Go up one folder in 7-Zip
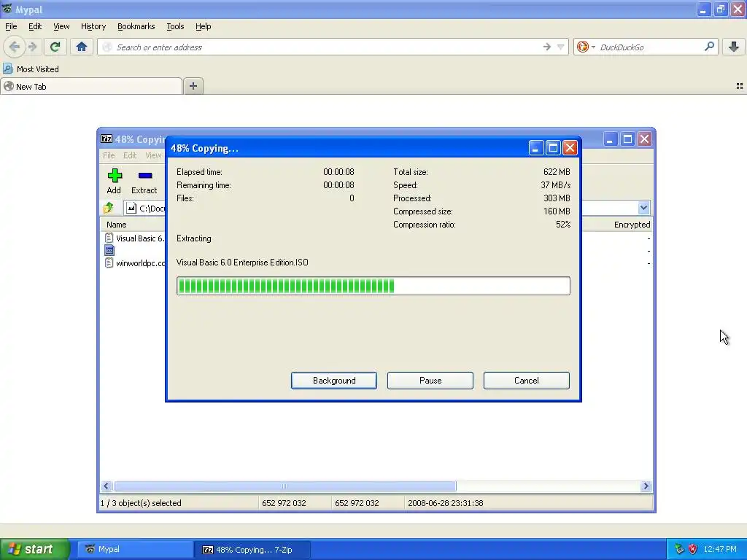Image resolution: width=747 pixels, height=560 pixels. [x=109, y=208]
